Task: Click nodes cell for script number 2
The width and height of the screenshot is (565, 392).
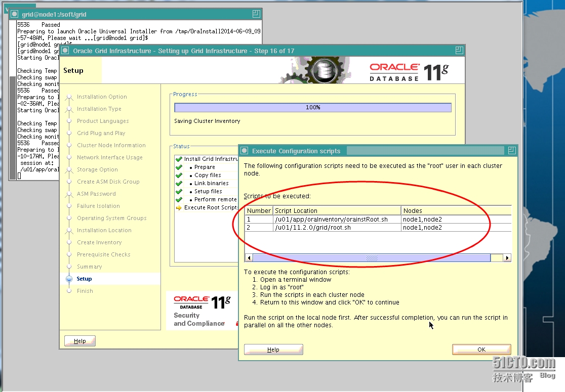Action: (x=456, y=228)
